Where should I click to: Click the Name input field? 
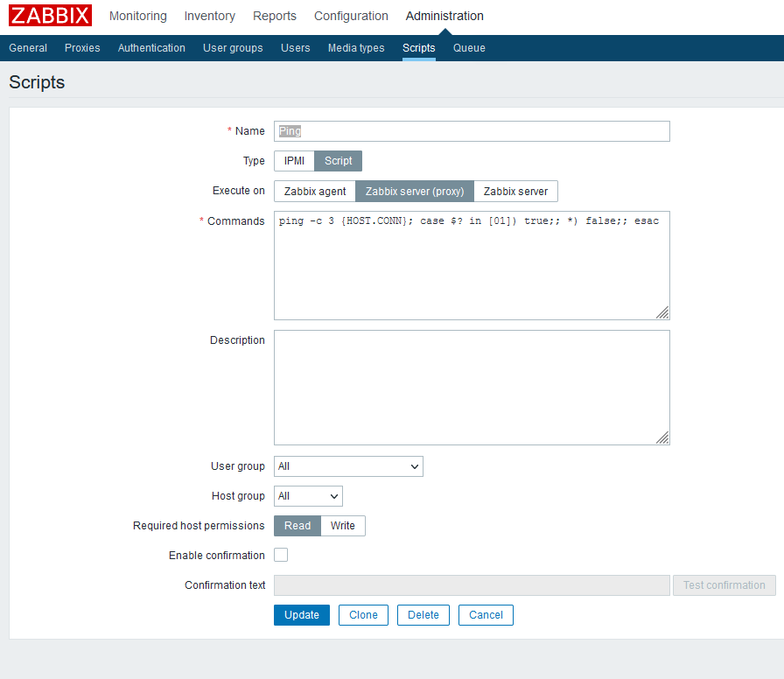(472, 131)
